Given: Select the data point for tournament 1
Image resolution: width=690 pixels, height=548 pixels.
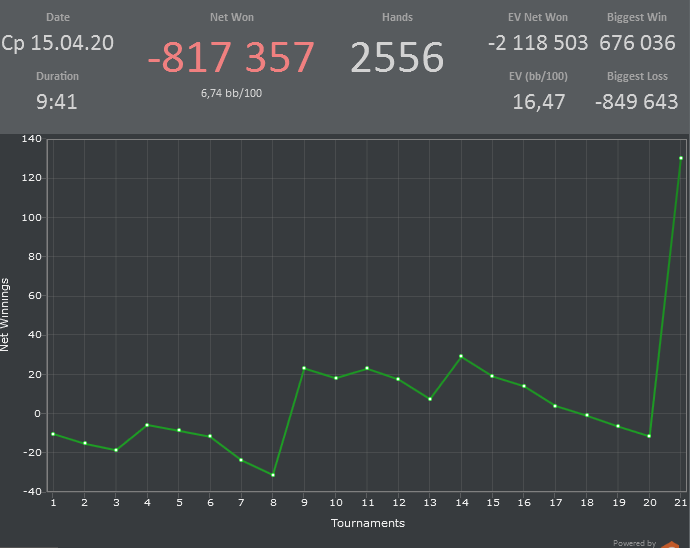Looking at the screenshot, I should pyautogui.click(x=53, y=434).
